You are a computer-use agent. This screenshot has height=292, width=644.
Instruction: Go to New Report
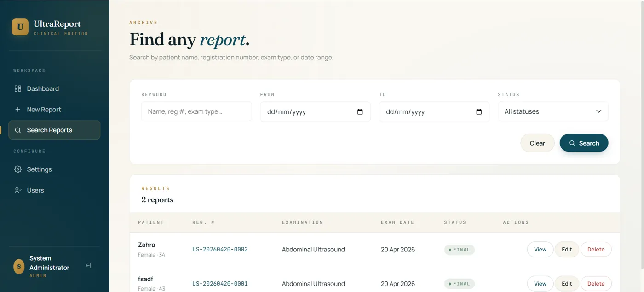click(x=54, y=109)
